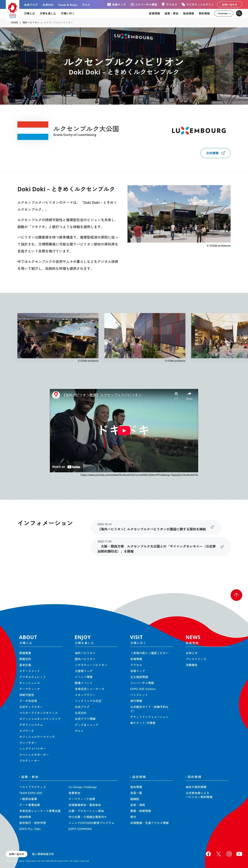The height and width of the screenshot is (868, 248).
Task: Open the X social icon in footer
Action: click(x=219, y=854)
